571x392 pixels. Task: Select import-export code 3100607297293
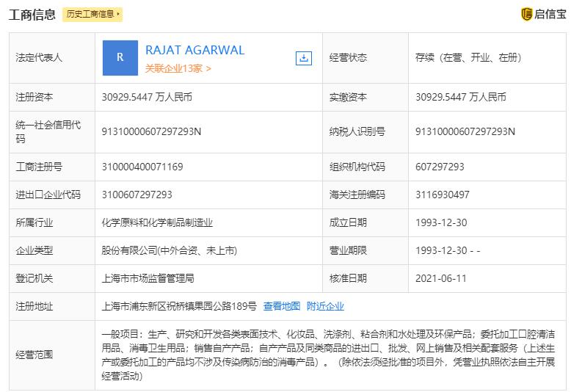137,195
